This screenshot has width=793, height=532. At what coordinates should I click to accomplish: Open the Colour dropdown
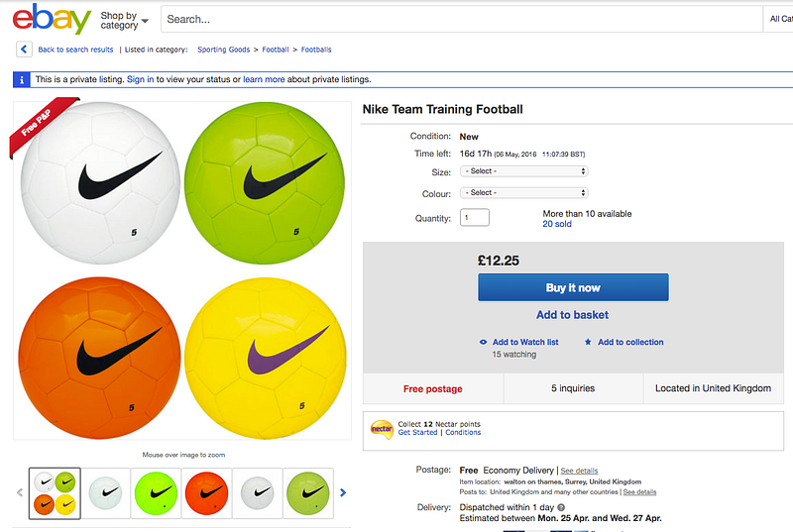click(x=523, y=193)
